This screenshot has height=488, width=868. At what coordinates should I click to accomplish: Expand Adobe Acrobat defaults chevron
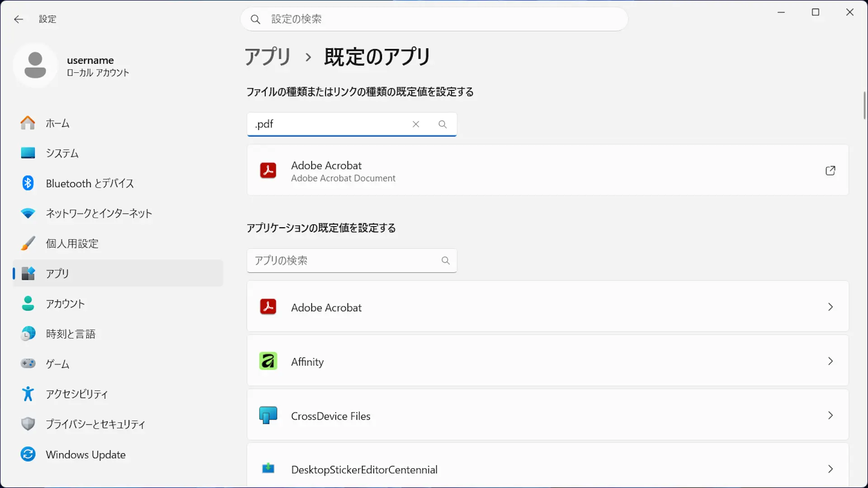(x=830, y=307)
